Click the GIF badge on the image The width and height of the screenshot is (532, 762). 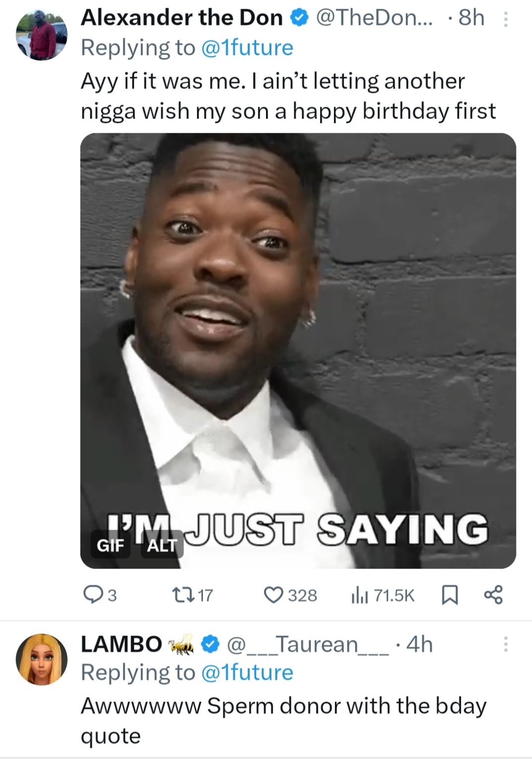tap(110, 545)
